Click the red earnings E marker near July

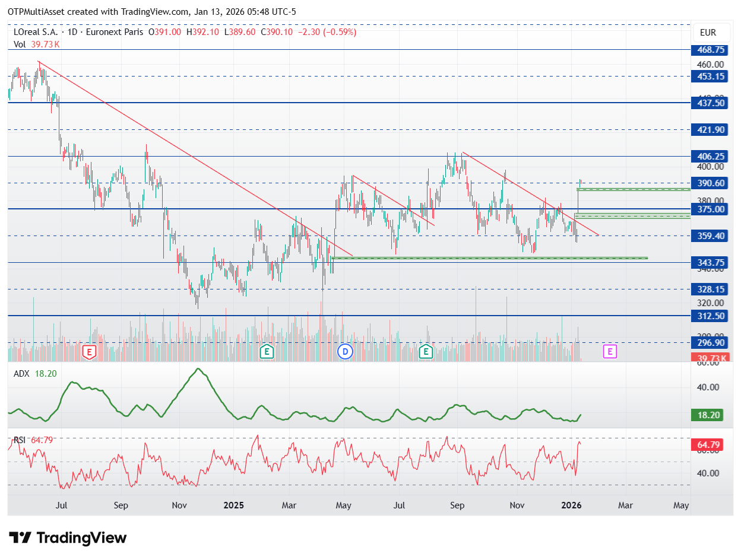pyautogui.click(x=89, y=352)
